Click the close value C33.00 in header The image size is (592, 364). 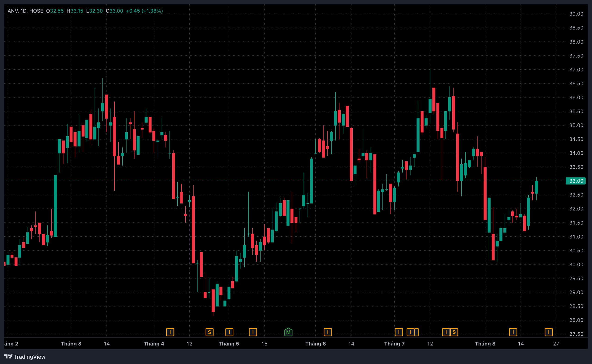[x=114, y=11]
